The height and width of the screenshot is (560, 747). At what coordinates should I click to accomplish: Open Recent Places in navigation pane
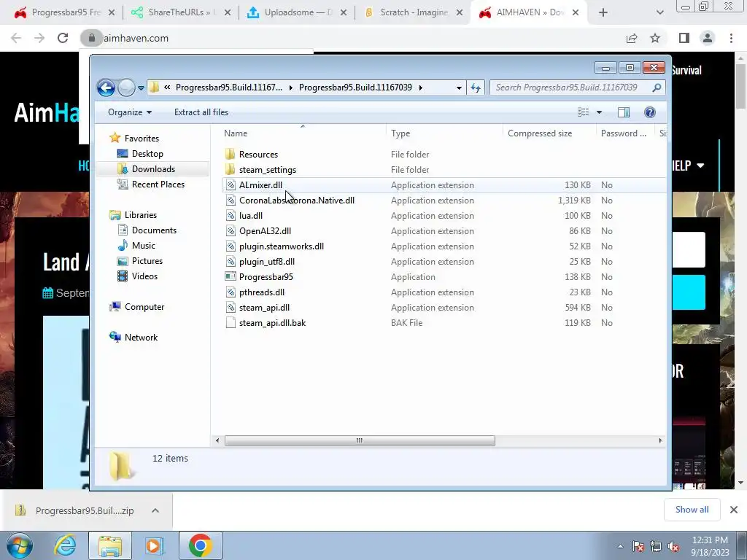158,184
